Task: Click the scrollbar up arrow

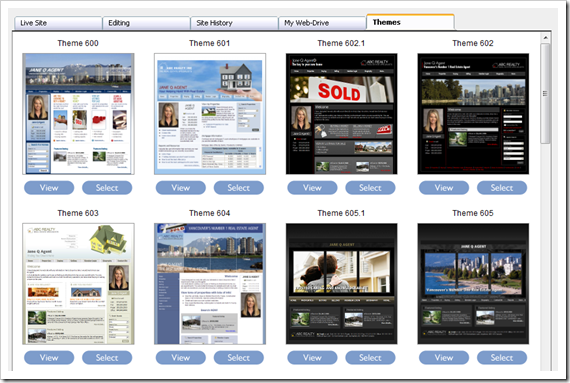Action: pyautogui.click(x=545, y=37)
